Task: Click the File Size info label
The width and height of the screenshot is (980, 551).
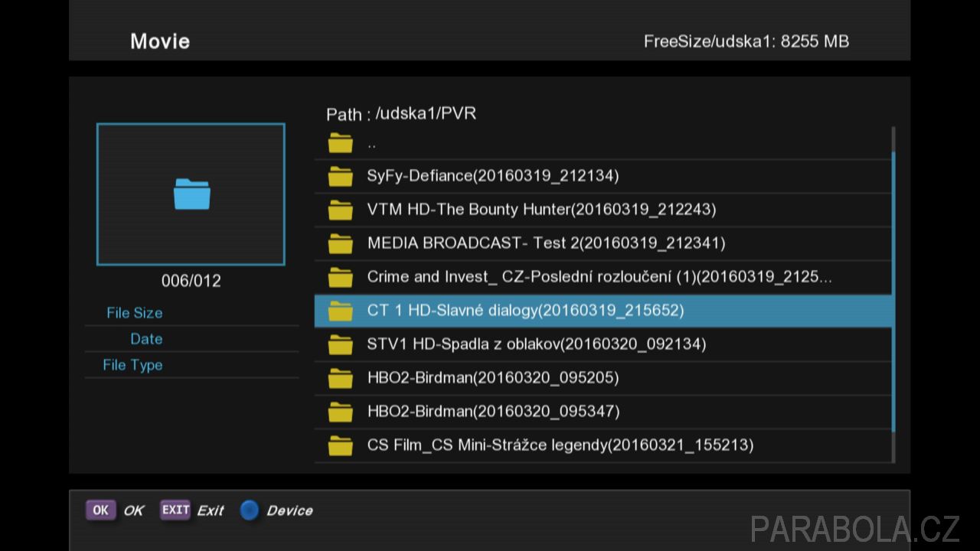Action: [x=135, y=313]
